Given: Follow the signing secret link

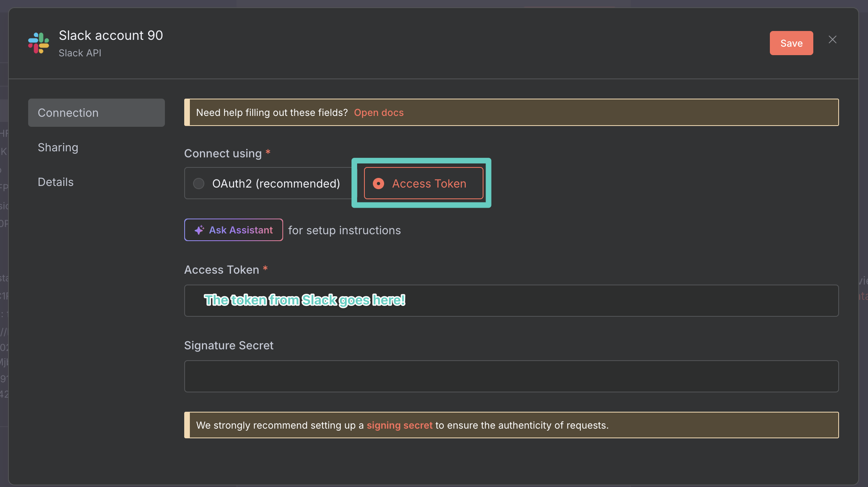Looking at the screenshot, I should coord(399,425).
